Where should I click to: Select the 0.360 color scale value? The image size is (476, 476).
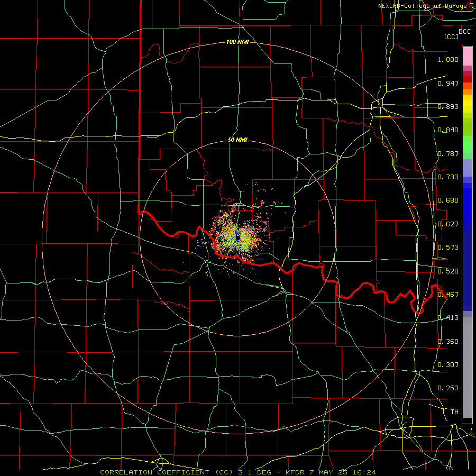448,342
